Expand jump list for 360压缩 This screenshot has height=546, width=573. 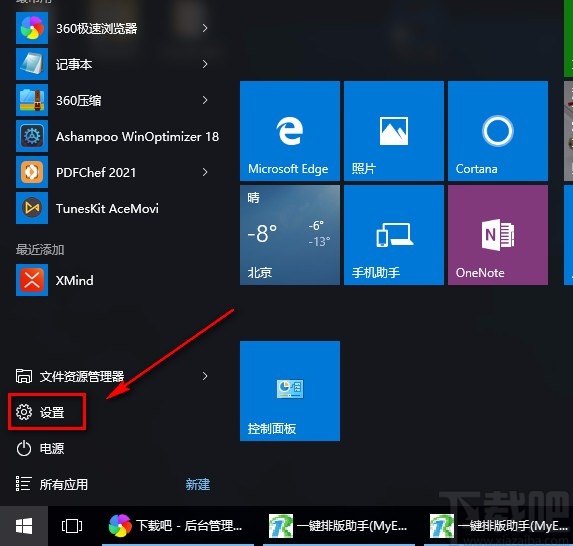[x=205, y=100]
